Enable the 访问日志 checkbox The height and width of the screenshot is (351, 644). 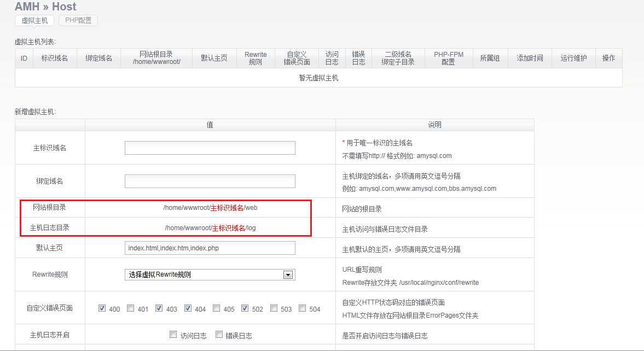click(x=173, y=335)
